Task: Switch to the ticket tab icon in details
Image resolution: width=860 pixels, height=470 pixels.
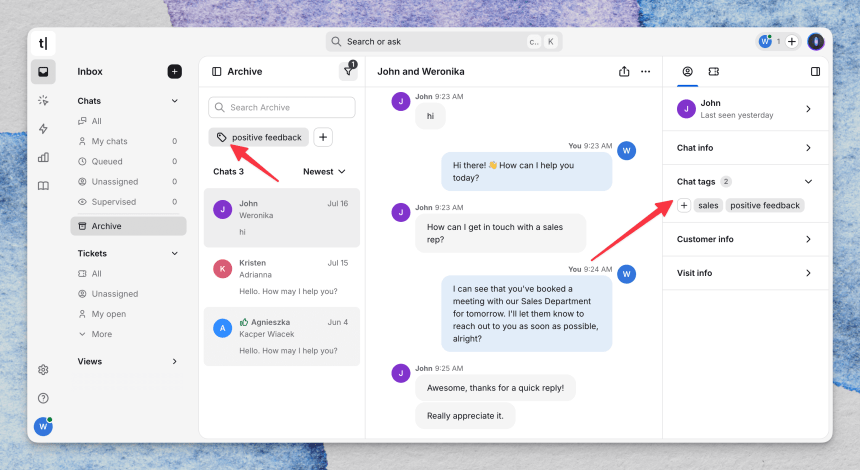Action: (x=714, y=71)
